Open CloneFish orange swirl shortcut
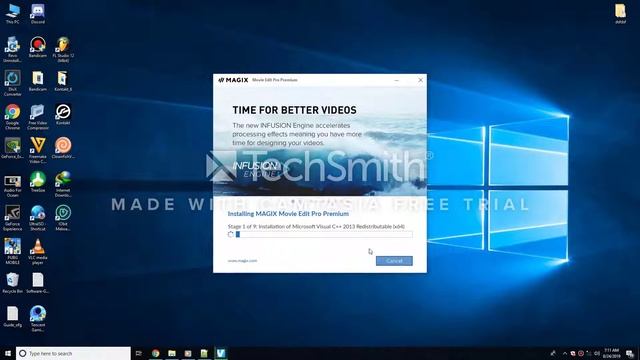This screenshot has height=360, width=640. pos(63,148)
